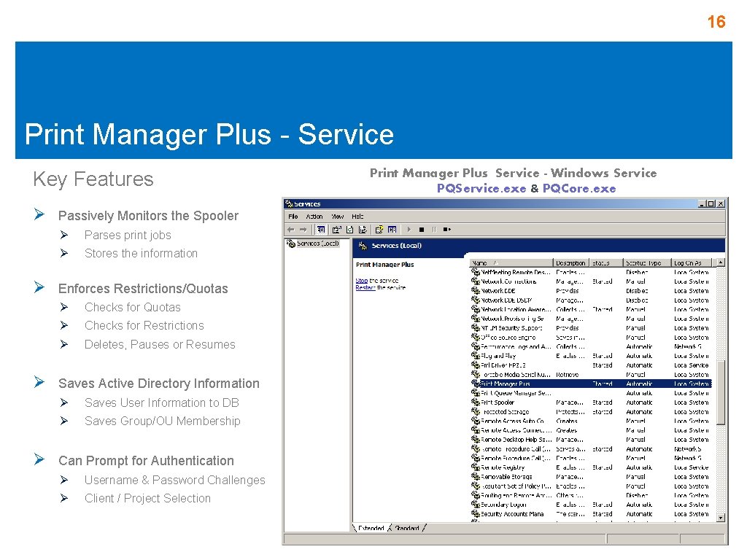Click the gear icon of Print Spooler row
747x560 pixels.
(476, 402)
